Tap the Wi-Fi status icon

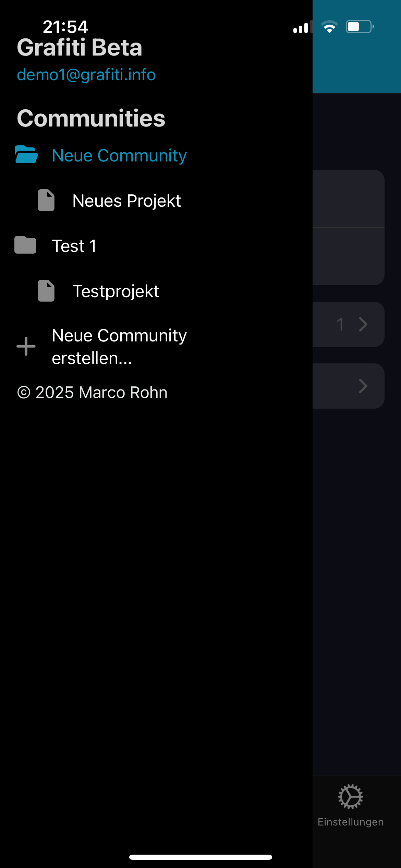(329, 27)
